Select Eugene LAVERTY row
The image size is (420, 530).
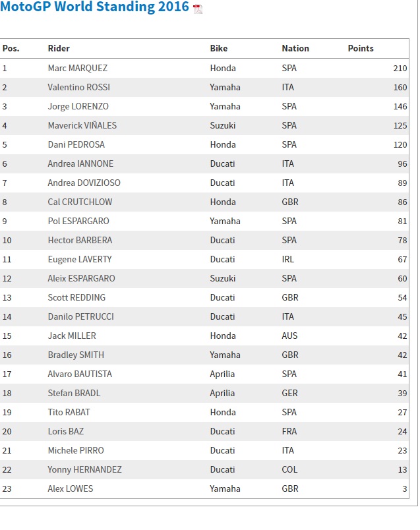pos(204,259)
